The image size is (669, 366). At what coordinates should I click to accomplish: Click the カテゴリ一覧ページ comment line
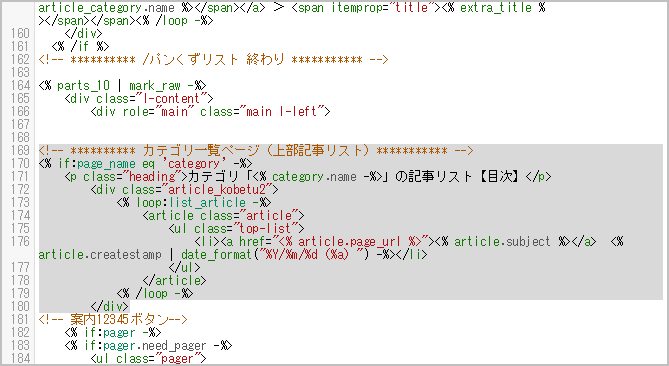pyautogui.click(x=256, y=151)
